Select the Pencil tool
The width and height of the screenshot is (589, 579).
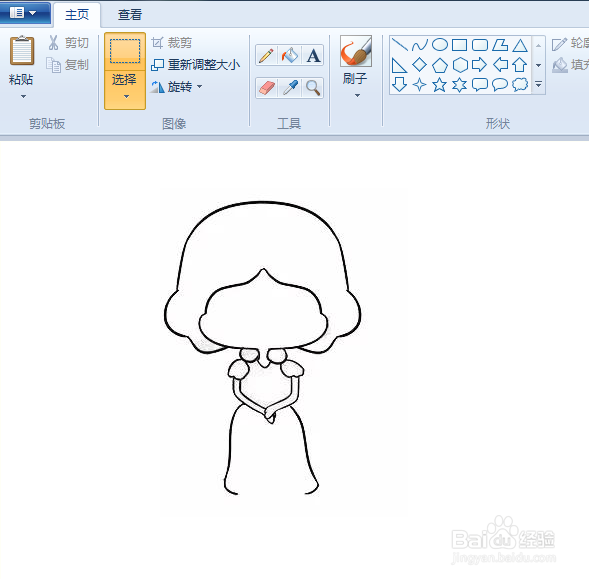coord(266,56)
